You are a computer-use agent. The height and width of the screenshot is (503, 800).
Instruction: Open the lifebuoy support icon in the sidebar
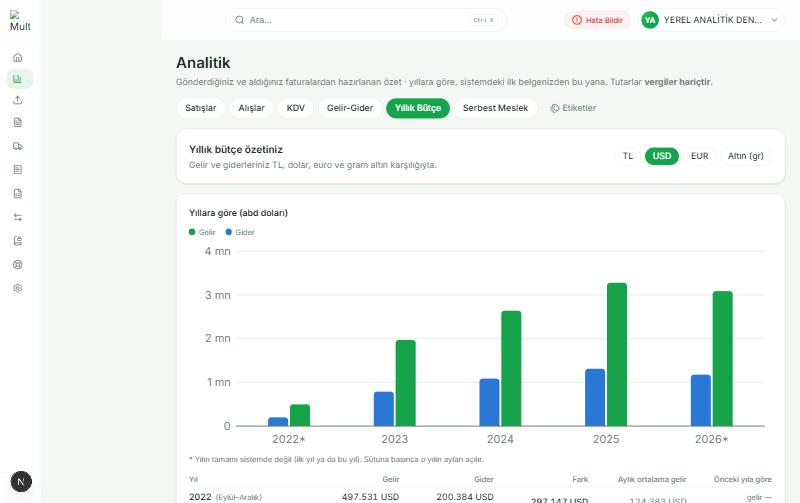click(18, 265)
